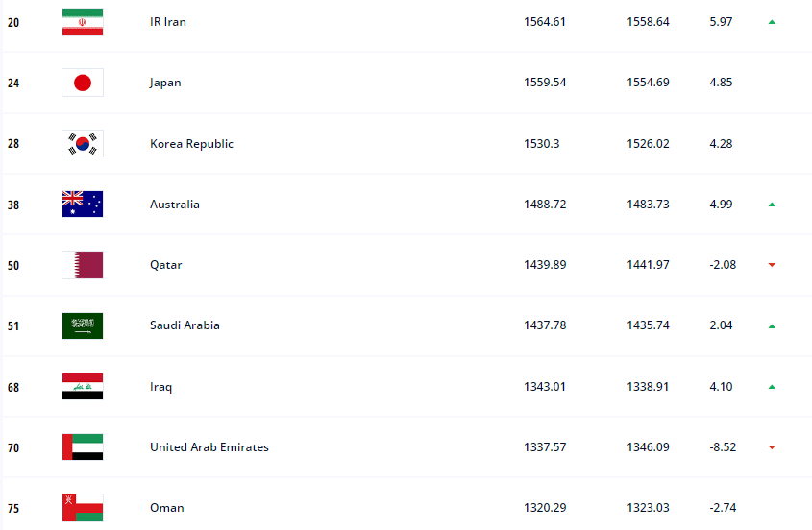This screenshot has height=530, width=812.
Task: Click rank number 75 for Oman
Action: pos(13,508)
